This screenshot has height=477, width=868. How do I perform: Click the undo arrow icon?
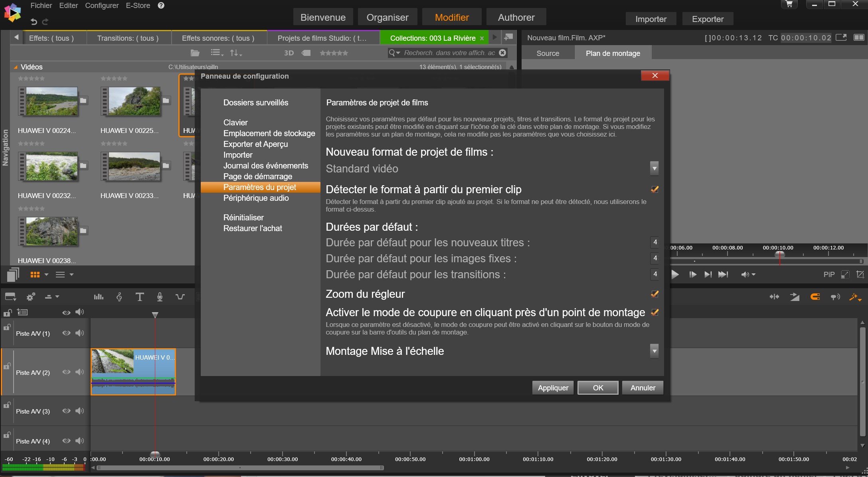[34, 22]
